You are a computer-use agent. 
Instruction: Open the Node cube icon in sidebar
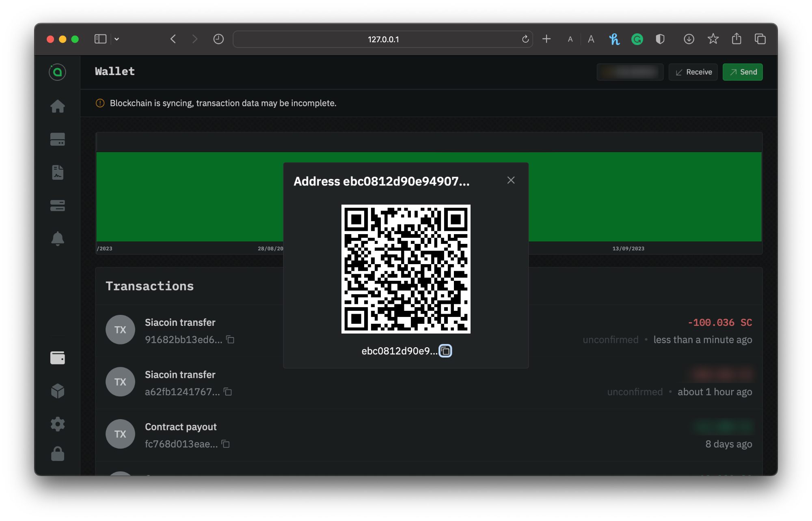[57, 391]
